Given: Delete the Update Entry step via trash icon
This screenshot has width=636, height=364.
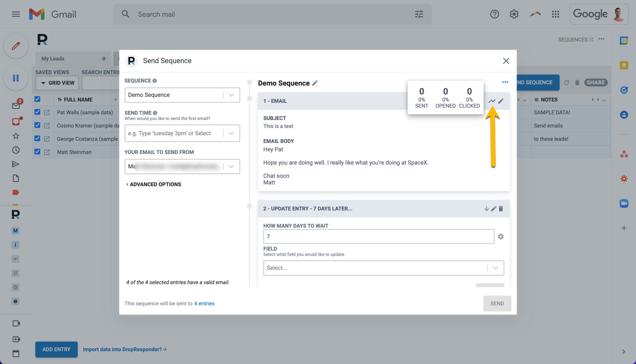Looking at the screenshot, I should pyautogui.click(x=501, y=208).
